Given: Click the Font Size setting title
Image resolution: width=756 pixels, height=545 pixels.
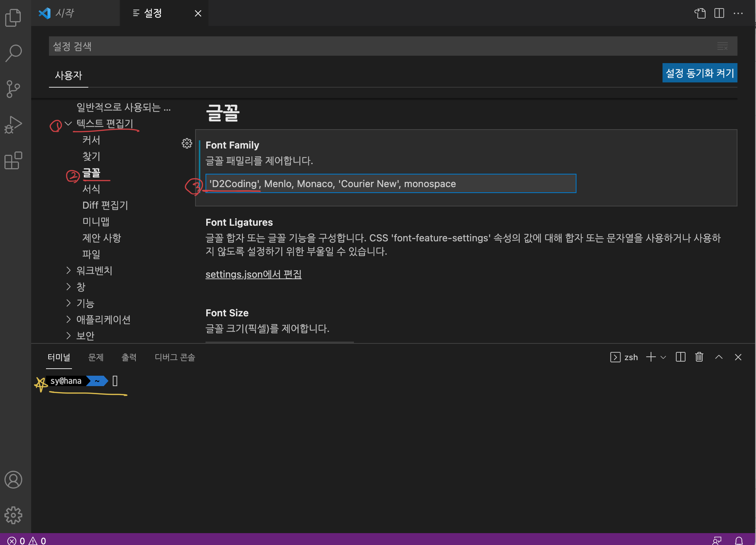Looking at the screenshot, I should [227, 313].
